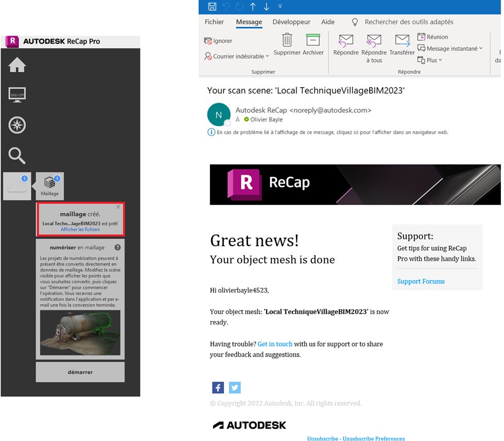The width and height of the screenshot is (504, 441).
Task: Go to next item with down arrow
Action: tap(267, 6)
